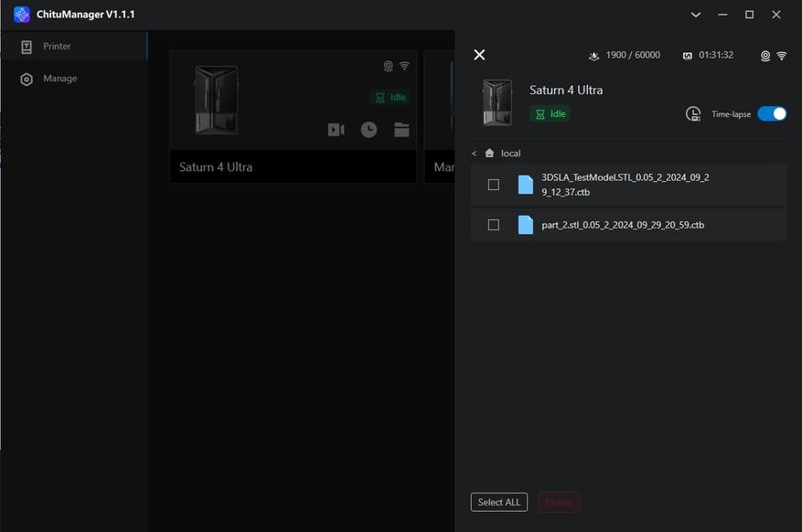Click webcam icon on Saturn 4 Ultra card
802x532 pixels.
[389, 66]
